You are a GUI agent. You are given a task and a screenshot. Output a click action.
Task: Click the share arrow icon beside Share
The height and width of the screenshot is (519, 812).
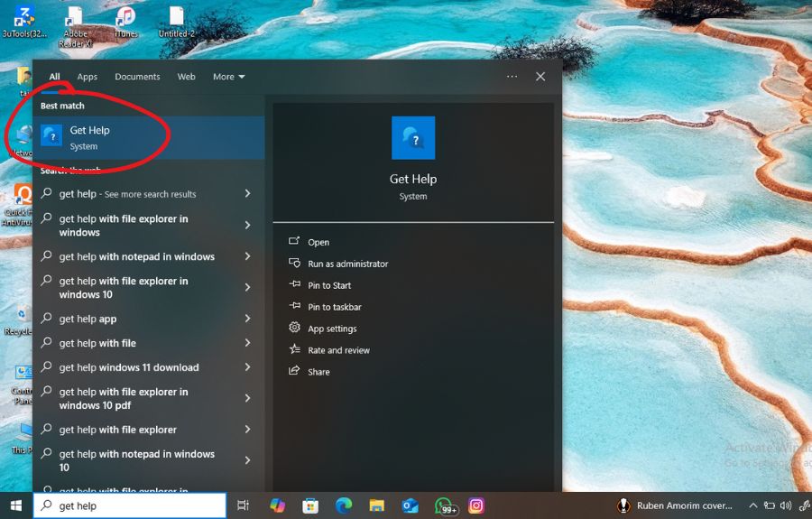294,370
